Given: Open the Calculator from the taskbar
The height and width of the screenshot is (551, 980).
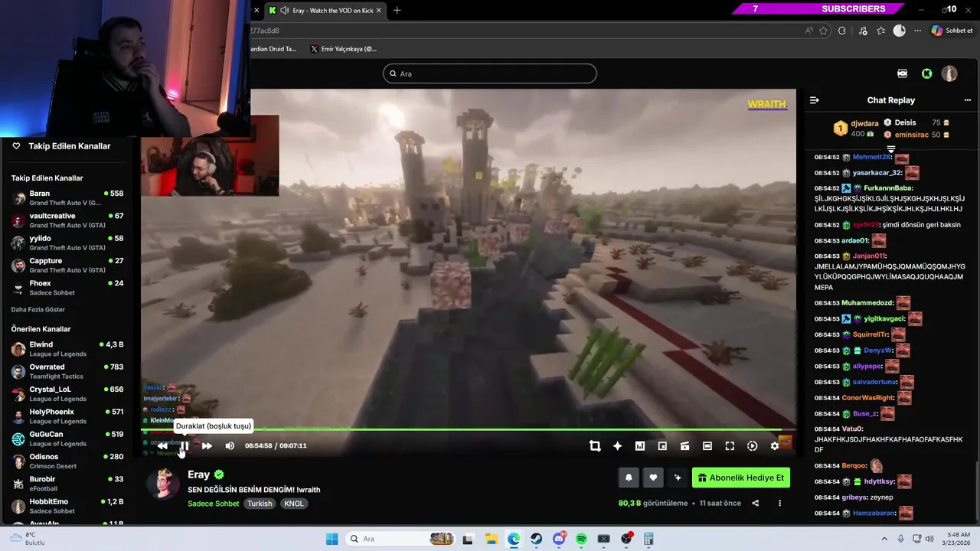Looking at the screenshot, I should coord(648,539).
